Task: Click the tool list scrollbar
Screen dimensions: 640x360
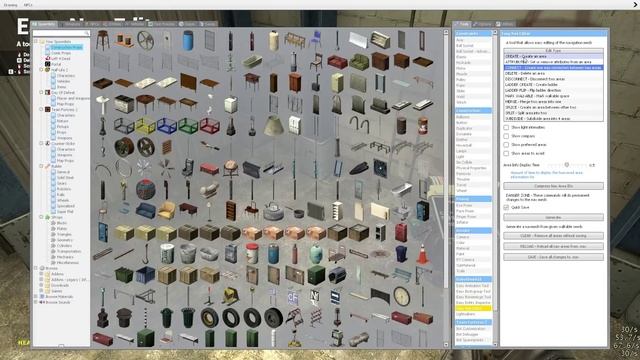Action: [495, 188]
